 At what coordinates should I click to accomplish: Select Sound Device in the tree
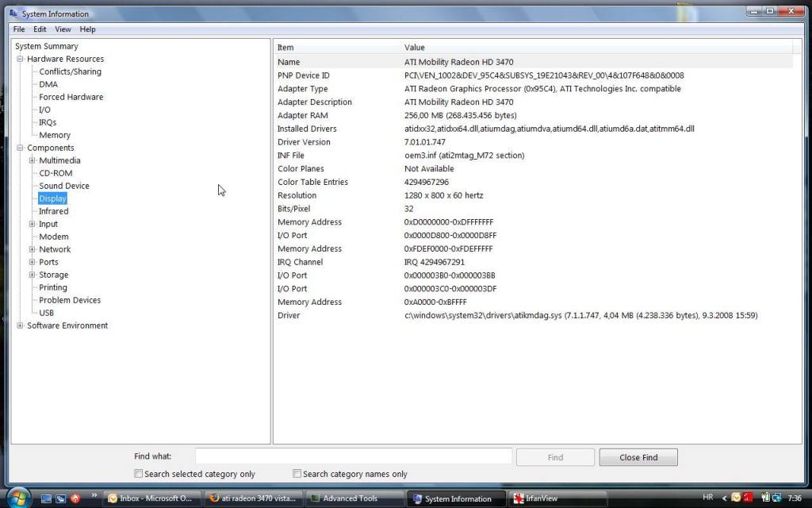pos(64,186)
